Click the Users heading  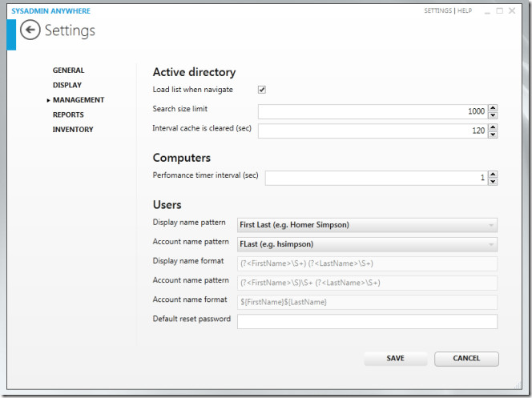tap(167, 205)
